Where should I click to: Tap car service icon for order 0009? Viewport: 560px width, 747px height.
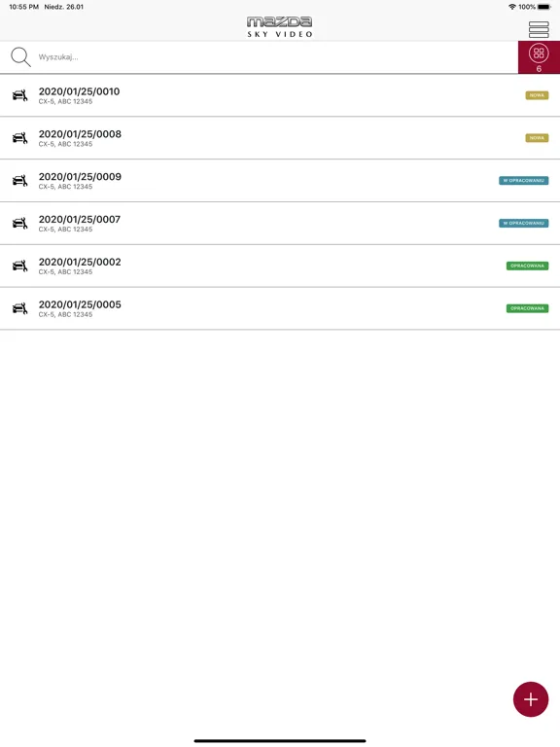tap(20, 181)
